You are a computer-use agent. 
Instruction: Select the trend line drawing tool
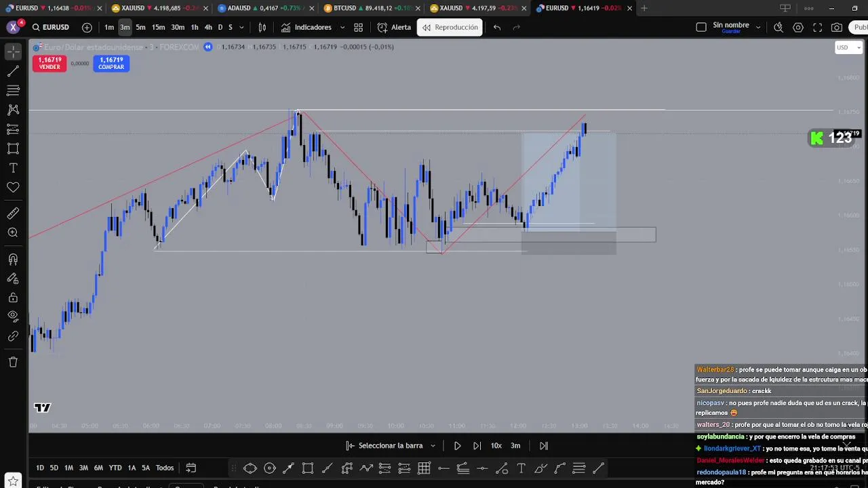tap(13, 71)
